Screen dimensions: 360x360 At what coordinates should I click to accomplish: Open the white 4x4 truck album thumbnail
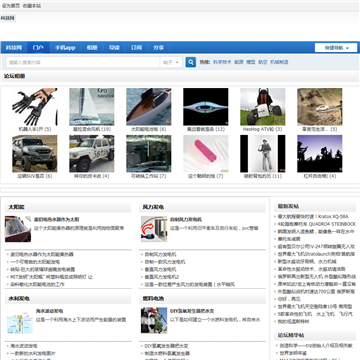coord(92,154)
